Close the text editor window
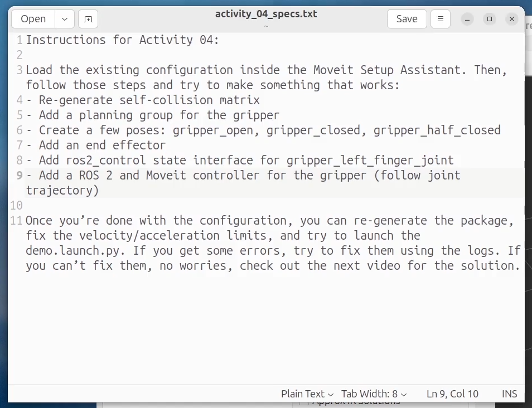This screenshot has width=532, height=408. tap(511, 19)
